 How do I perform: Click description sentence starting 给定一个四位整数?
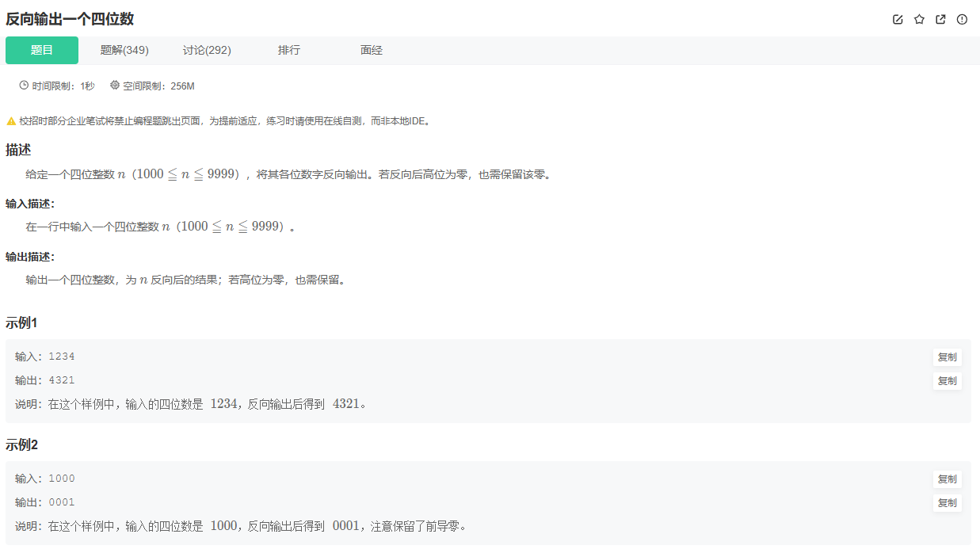288,175
